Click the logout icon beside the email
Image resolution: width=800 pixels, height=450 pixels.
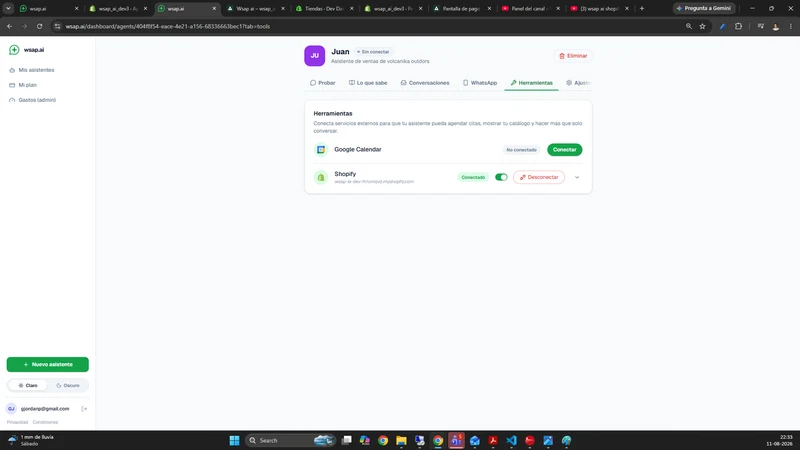(84, 409)
